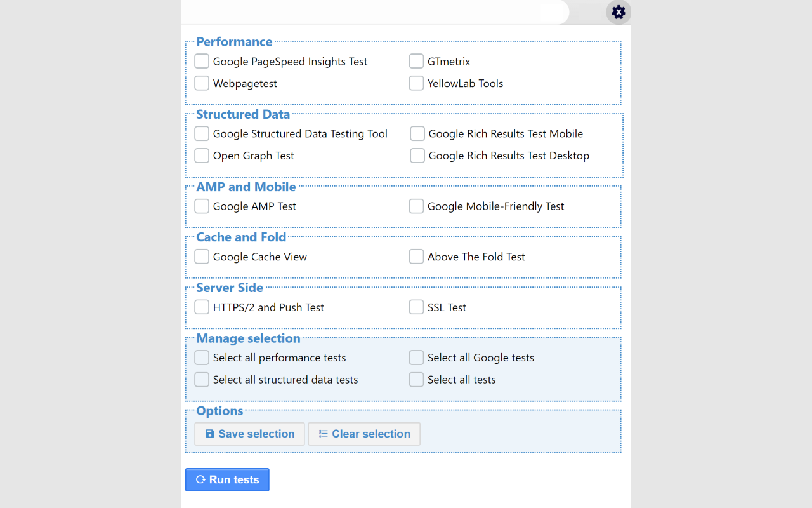The image size is (812, 508).
Task: Tick the GTmetrix checkbox
Action: click(x=416, y=61)
